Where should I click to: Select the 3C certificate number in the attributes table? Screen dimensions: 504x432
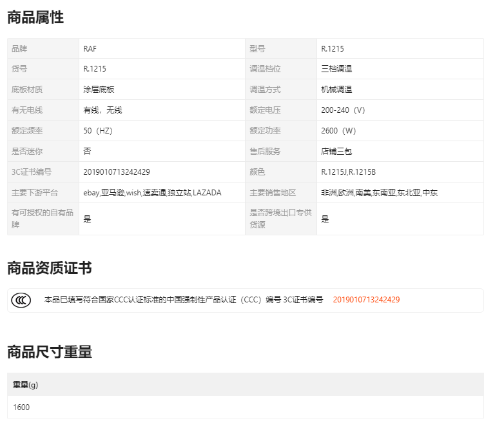click(117, 172)
